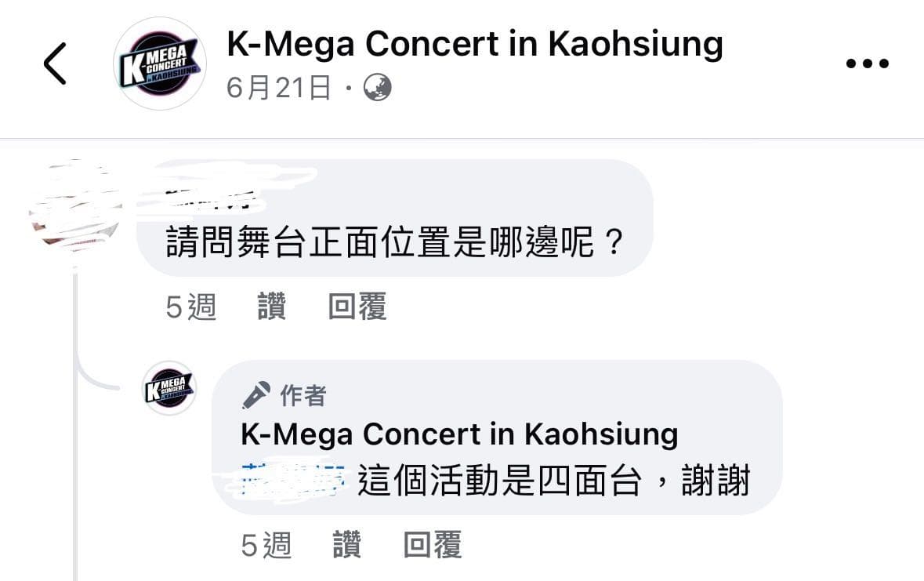Click the back arrow to return

click(x=54, y=64)
